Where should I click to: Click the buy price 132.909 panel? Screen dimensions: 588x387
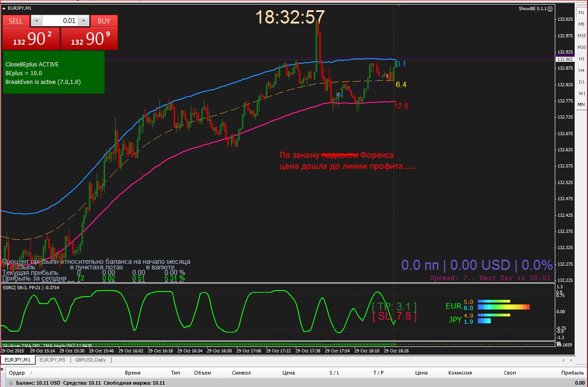(89, 38)
